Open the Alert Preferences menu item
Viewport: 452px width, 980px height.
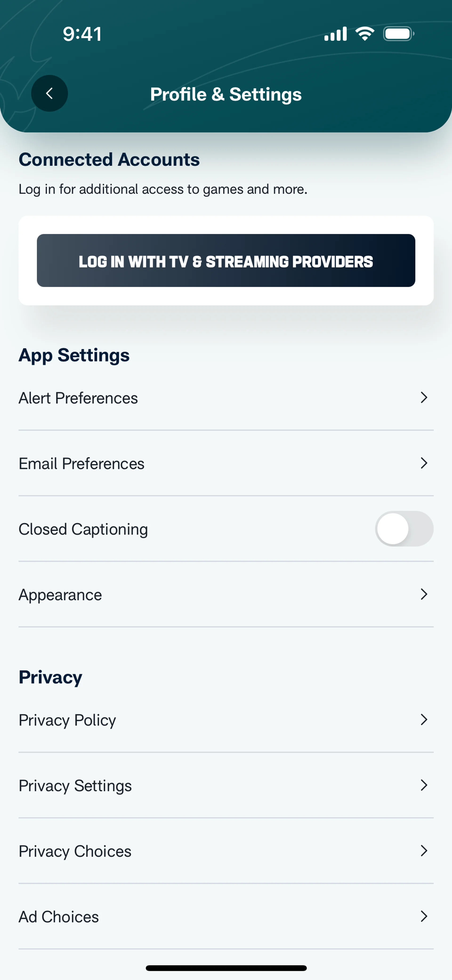226,398
